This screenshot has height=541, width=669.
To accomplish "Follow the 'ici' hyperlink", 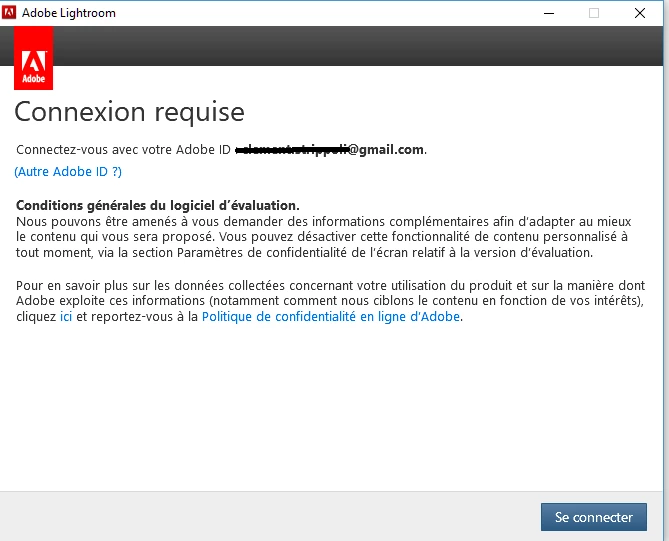I will pos(66,317).
